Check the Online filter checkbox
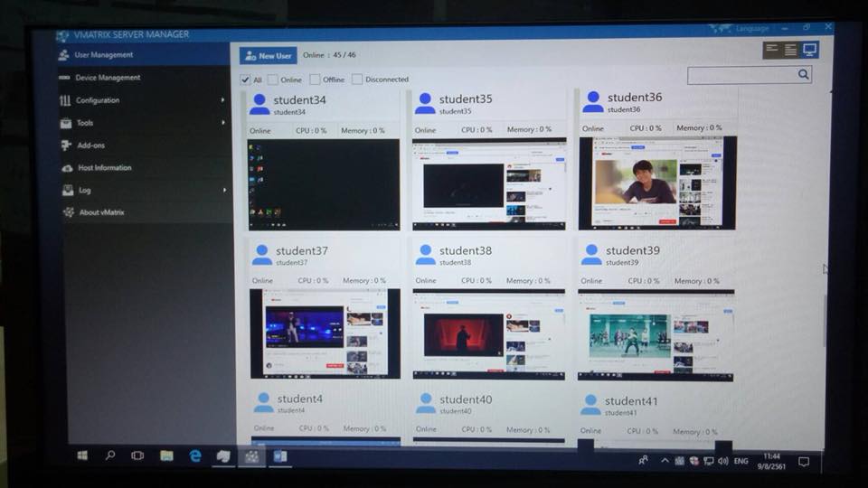 [x=272, y=80]
